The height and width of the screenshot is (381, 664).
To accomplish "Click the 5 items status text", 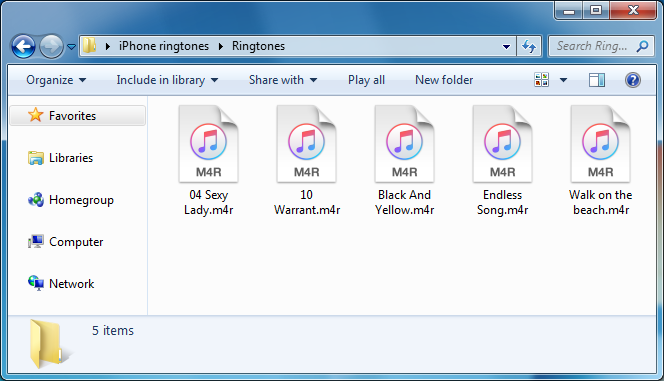I will [113, 330].
